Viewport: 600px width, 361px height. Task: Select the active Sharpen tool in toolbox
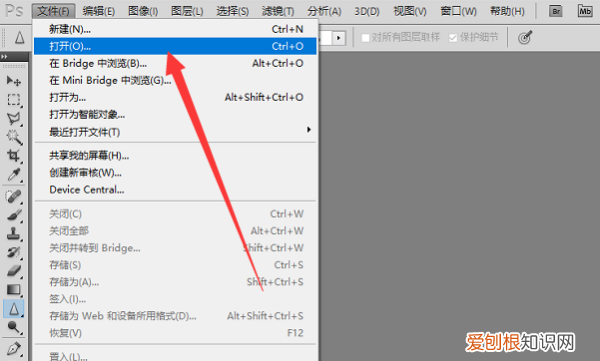tap(14, 309)
